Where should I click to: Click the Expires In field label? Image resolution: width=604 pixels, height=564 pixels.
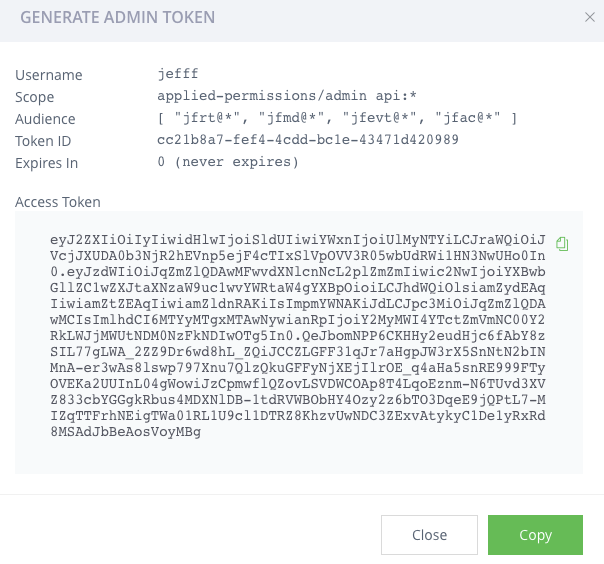pos(46,163)
